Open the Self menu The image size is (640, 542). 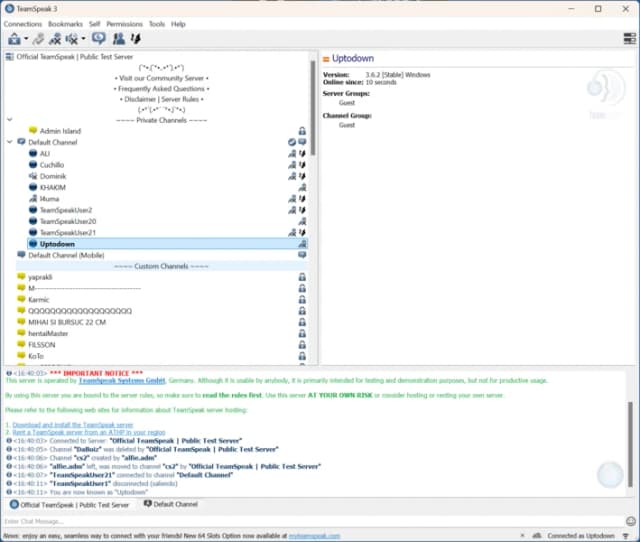tap(95, 24)
